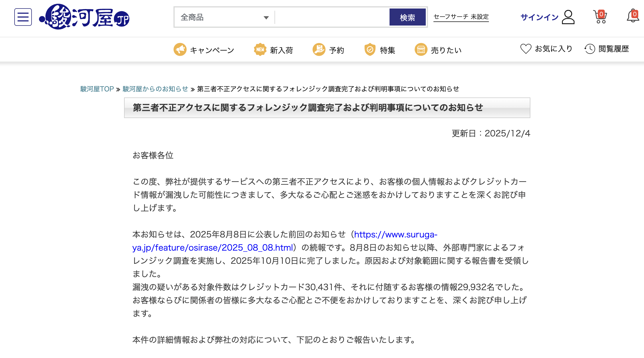The image size is (644, 358).
Task: Toggle the セーフサーチ 未設定 setting
Action: coord(461,17)
